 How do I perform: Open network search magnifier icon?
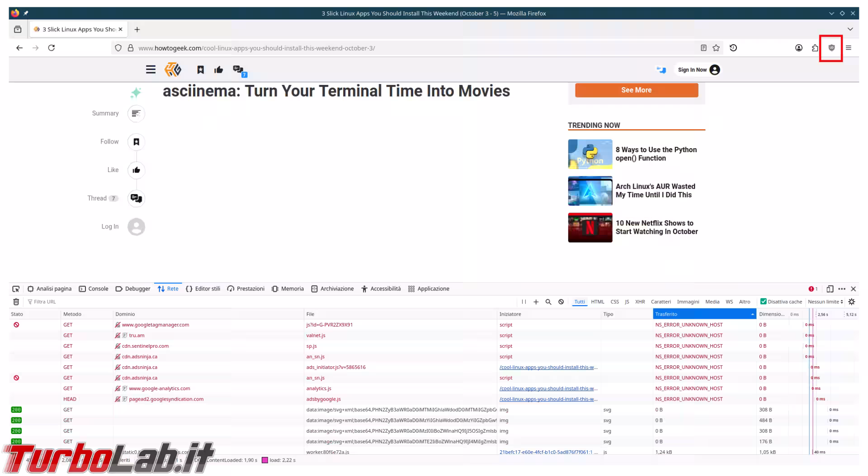pos(548,302)
